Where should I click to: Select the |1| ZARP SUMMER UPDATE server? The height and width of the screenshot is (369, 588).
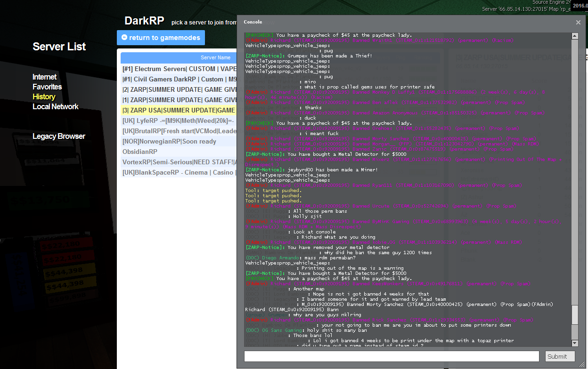179,100
